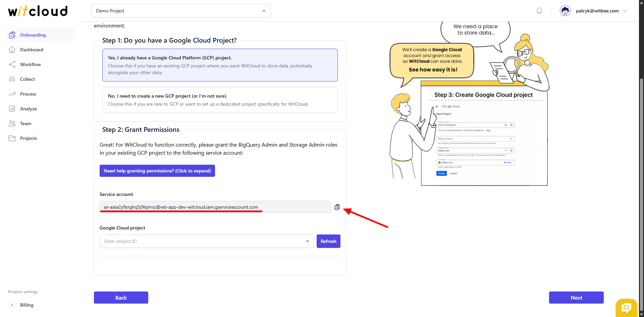Viewport: 644px width, 317px height.
Task: Click the WitCloud logo
Action: (x=38, y=11)
